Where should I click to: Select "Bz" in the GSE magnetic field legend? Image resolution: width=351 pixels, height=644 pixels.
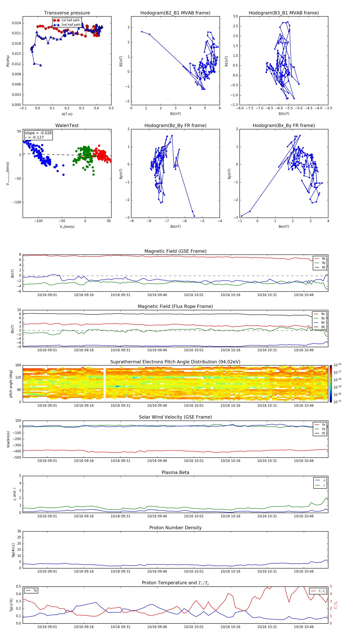pyautogui.click(x=320, y=267)
